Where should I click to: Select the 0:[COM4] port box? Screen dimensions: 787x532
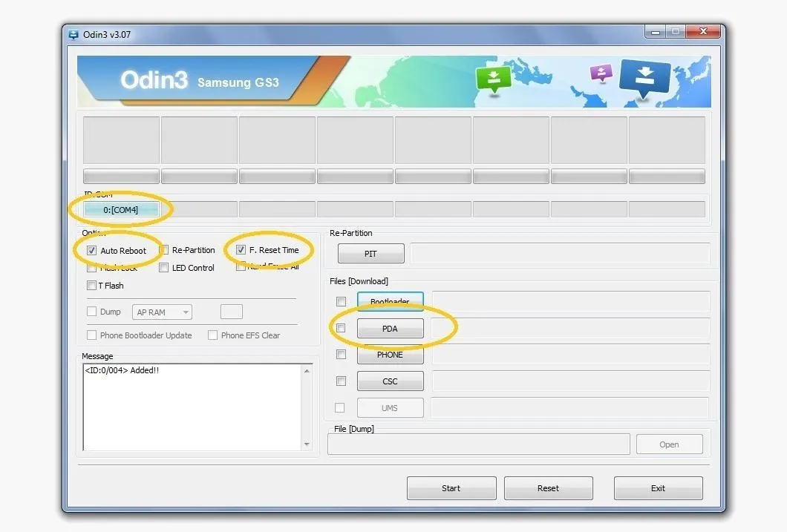tap(121, 209)
